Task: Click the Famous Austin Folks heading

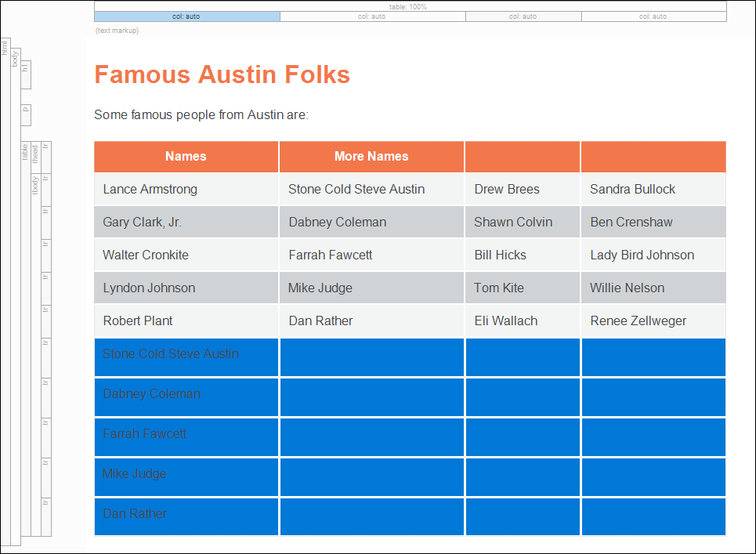Action: pos(222,74)
